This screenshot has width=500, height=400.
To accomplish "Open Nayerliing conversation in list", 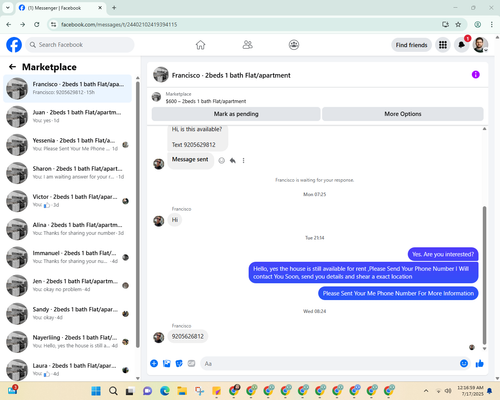I will (x=68, y=342).
